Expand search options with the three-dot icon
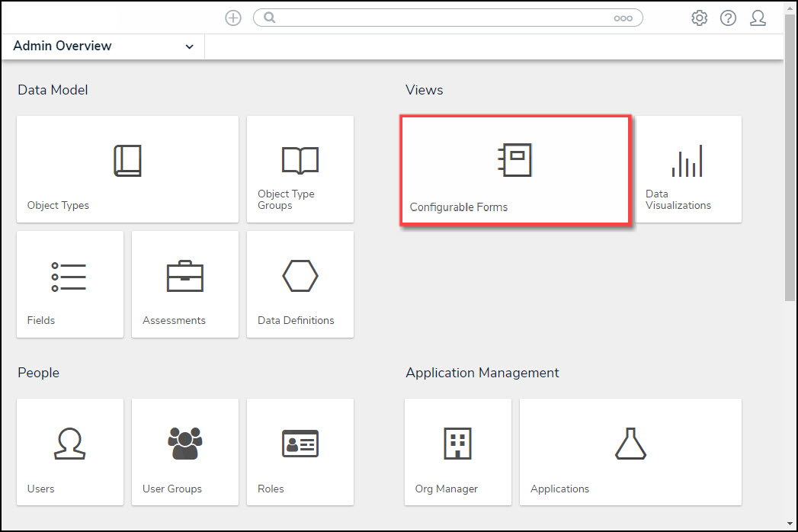The image size is (798, 532). pyautogui.click(x=623, y=18)
